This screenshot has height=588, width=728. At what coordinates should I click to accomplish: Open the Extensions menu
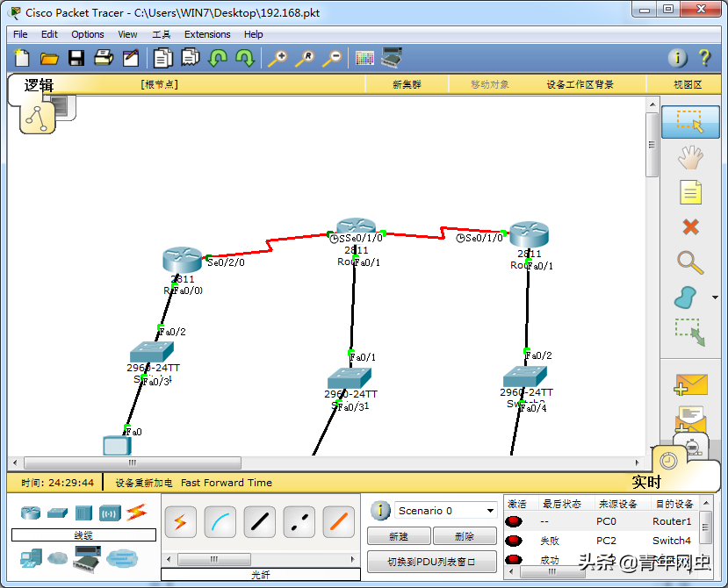click(x=207, y=34)
